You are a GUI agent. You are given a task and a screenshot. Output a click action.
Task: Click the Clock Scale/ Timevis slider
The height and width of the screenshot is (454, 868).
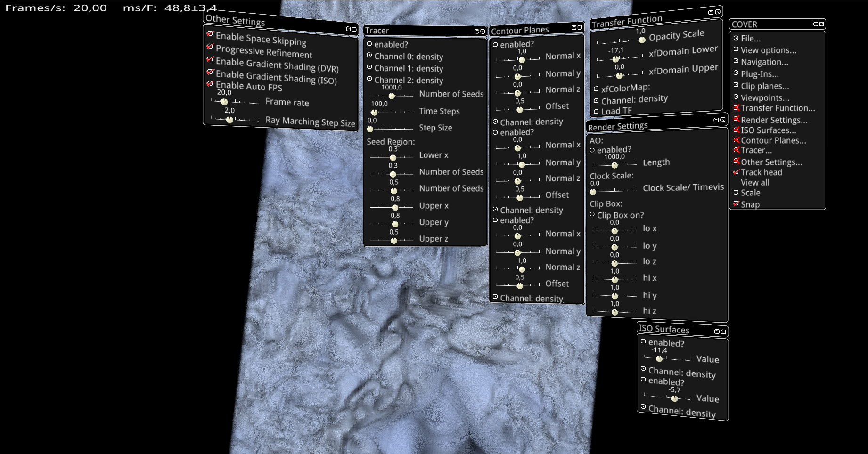(614, 191)
